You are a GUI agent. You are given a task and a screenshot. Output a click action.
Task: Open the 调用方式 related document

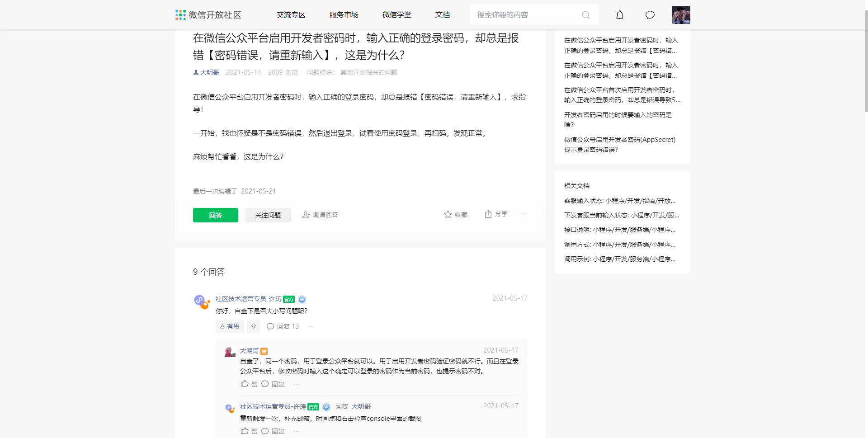click(620, 245)
